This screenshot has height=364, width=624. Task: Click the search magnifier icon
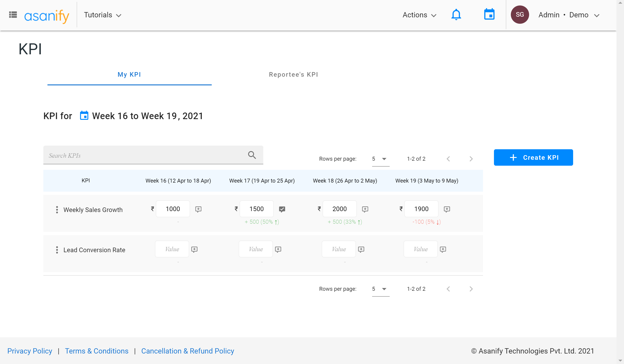click(252, 155)
